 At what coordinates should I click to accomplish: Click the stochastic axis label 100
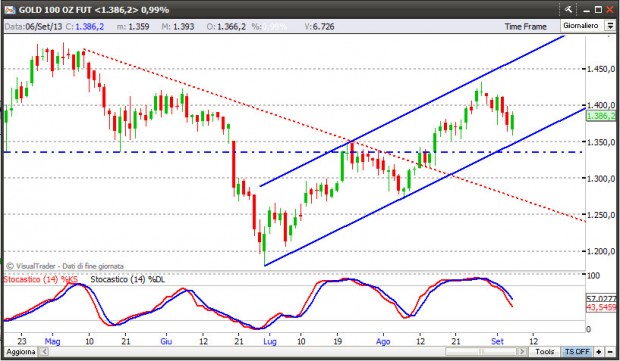coord(594,276)
